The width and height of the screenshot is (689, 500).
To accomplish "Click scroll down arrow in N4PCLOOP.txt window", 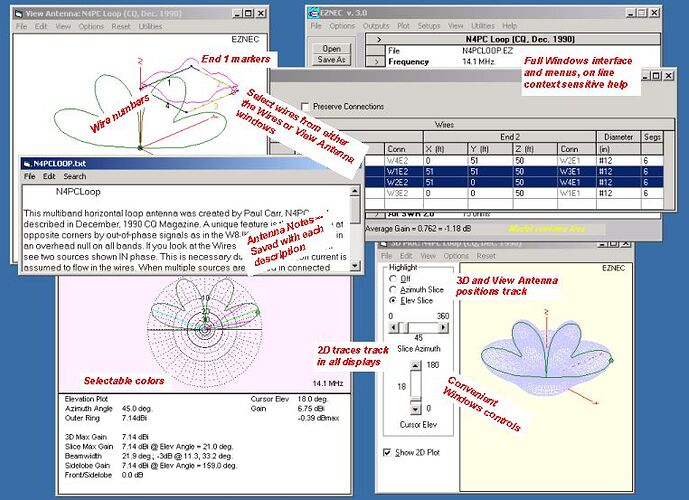I will click(355, 266).
